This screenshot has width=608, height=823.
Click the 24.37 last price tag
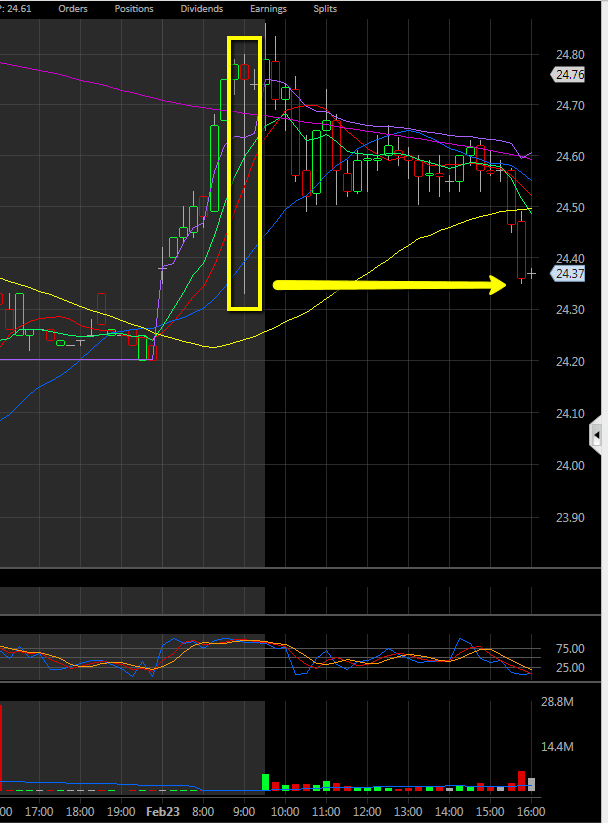click(x=570, y=273)
